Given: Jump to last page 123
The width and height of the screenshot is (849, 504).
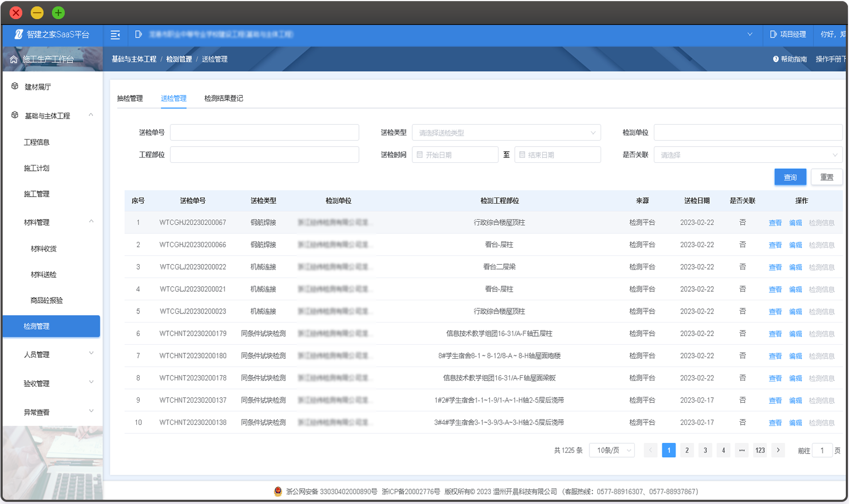Looking at the screenshot, I should coord(760,450).
